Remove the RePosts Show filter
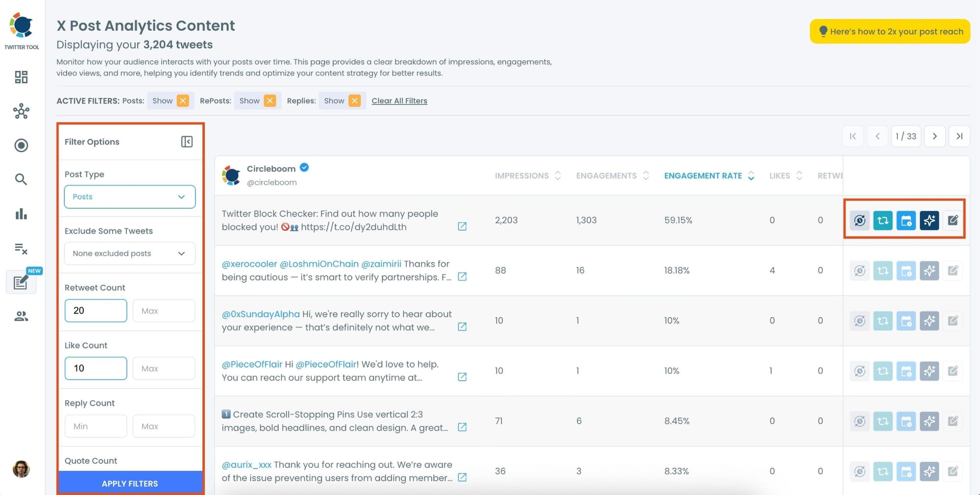This screenshot has width=980, height=495. (269, 100)
